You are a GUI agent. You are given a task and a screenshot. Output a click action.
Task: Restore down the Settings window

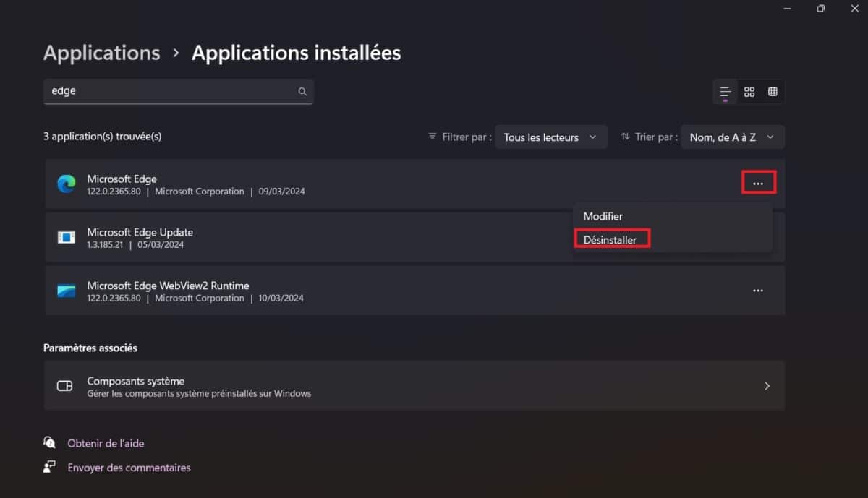(x=821, y=8)
